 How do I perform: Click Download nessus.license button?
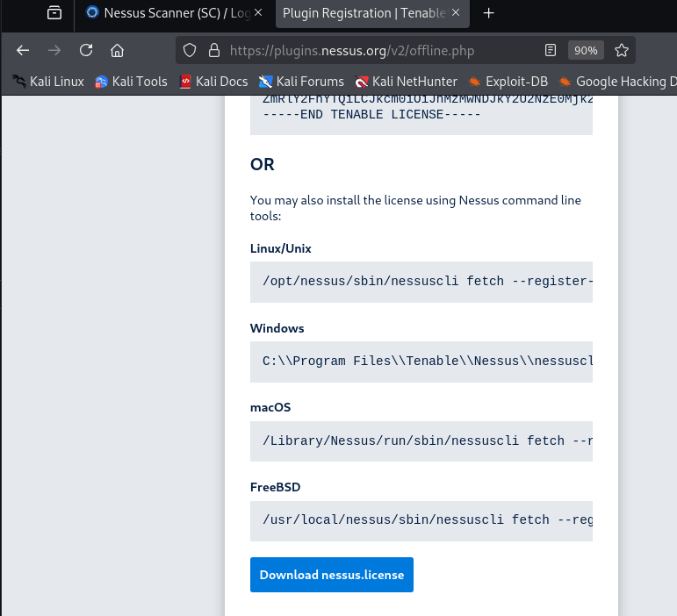pyautogui.click(x=331, y=575)
